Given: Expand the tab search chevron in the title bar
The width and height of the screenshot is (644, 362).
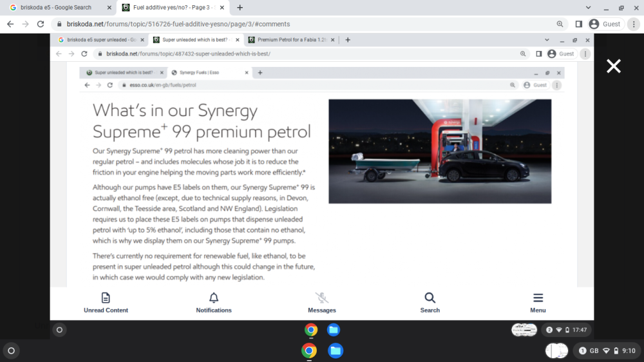Looking at the screenshot, I should tap(588, 7).
